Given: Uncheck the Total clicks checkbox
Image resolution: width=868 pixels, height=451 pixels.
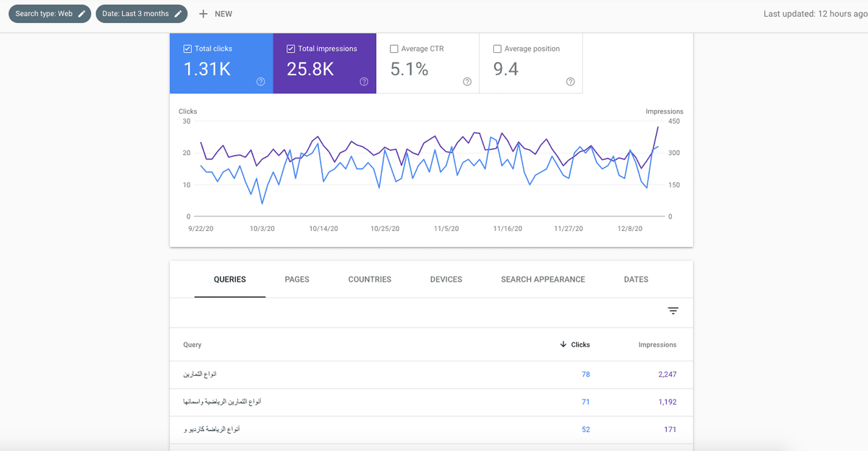Looking at the screenshot, I should click(188, 49).
